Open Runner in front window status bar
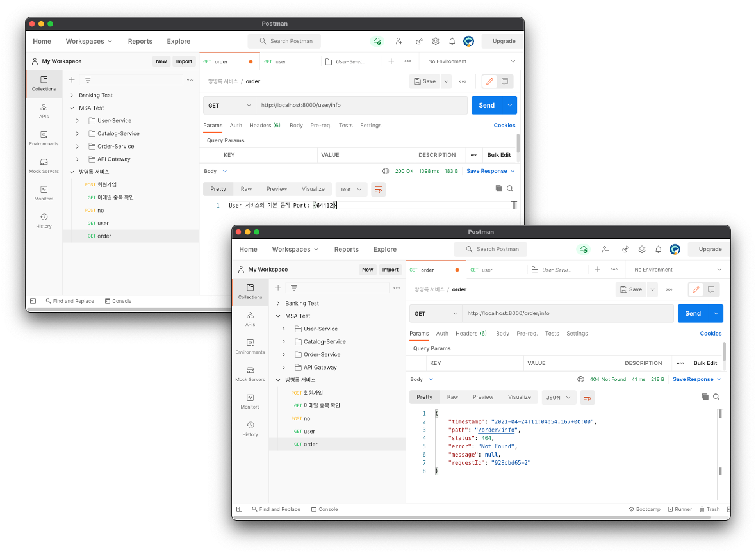The width and height of the screenshot is (756, 554). click(x=680, y=509)
